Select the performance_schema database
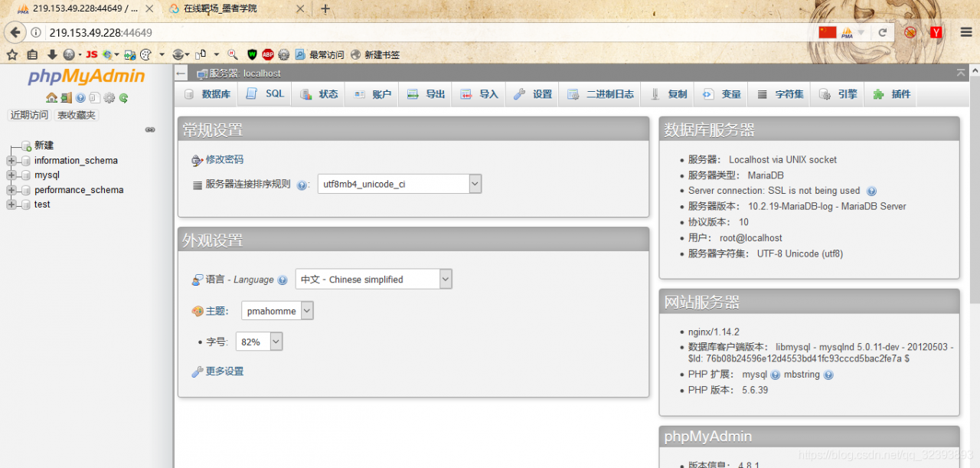980x468 pixels. coord(79,190)
